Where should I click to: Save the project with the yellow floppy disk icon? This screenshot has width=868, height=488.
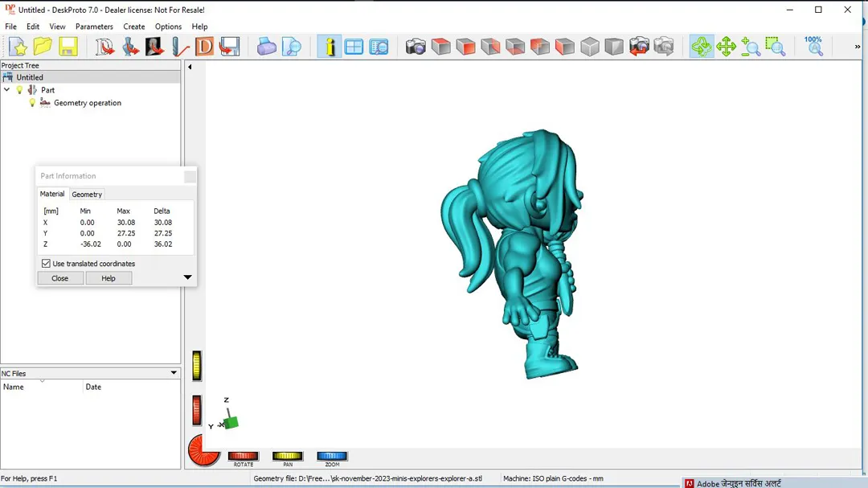[68, 47]
